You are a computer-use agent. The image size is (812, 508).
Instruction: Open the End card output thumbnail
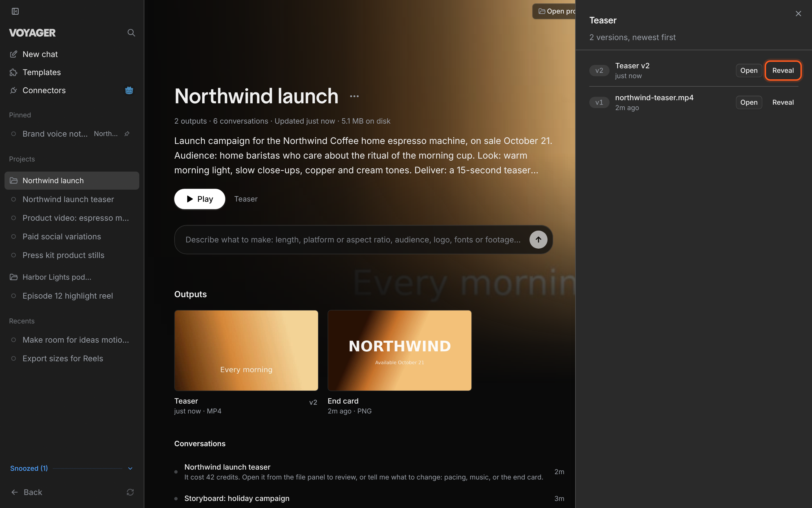[x=400, y=351]
